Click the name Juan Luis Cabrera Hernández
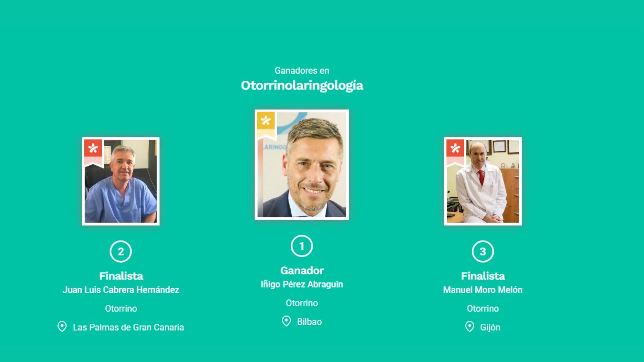Viewport: 644px width, 362px height. pos(121,290)
